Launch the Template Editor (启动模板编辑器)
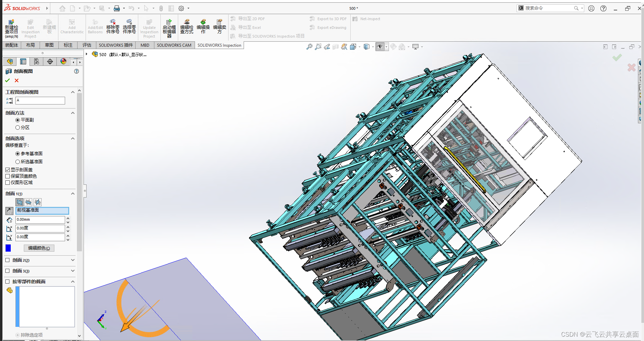 [169, 29]
